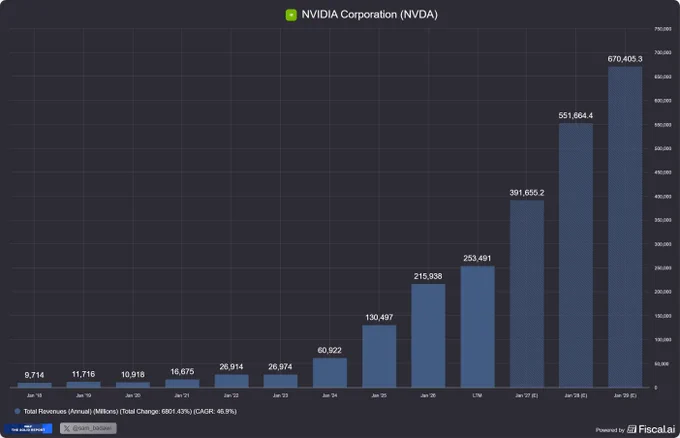The image size is (680, 438).
Task: Click the 250,000 y-axis tick label
Action: coord(663,268)
